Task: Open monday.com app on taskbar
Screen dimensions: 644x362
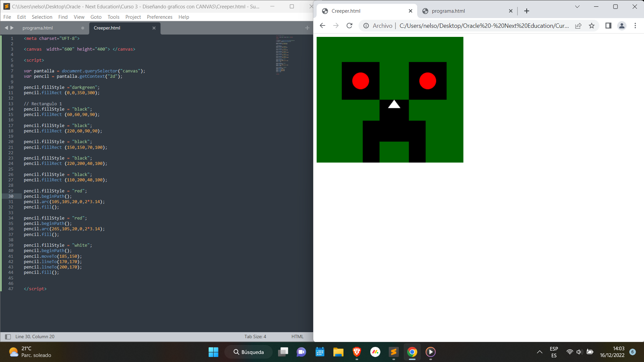Action: point(375,352)
